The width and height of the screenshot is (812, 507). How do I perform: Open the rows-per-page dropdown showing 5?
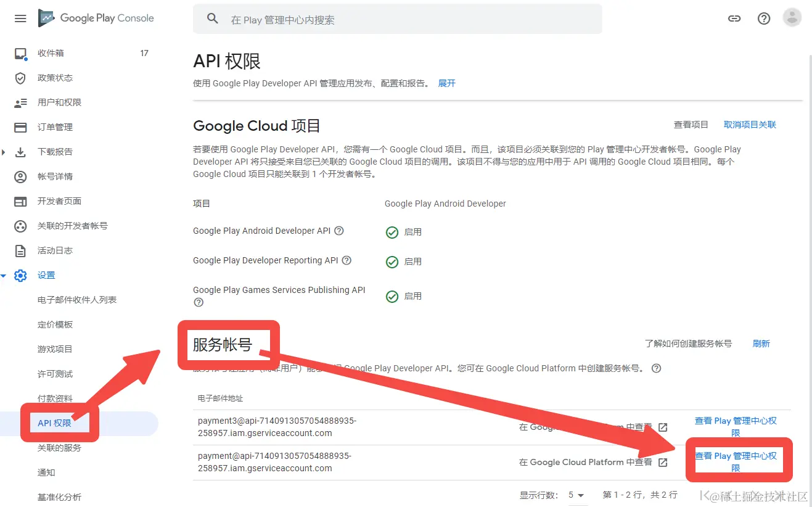click(576, 495)
